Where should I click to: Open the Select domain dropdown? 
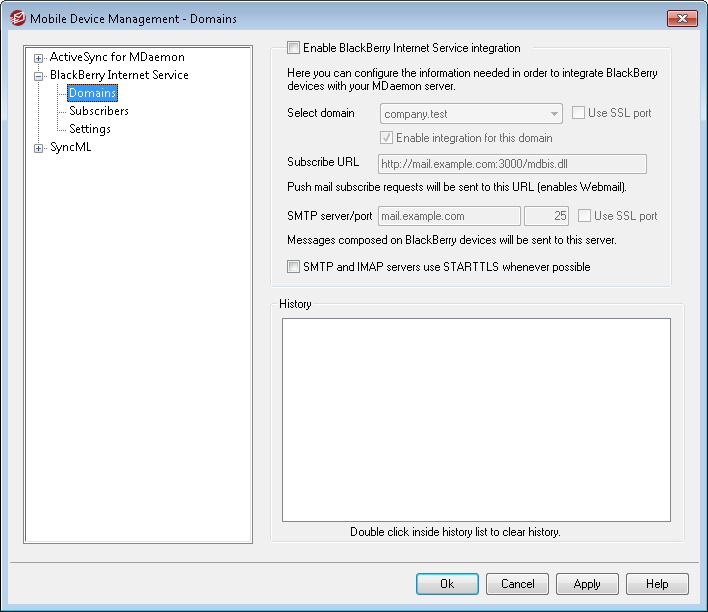[x=471, y=114]
